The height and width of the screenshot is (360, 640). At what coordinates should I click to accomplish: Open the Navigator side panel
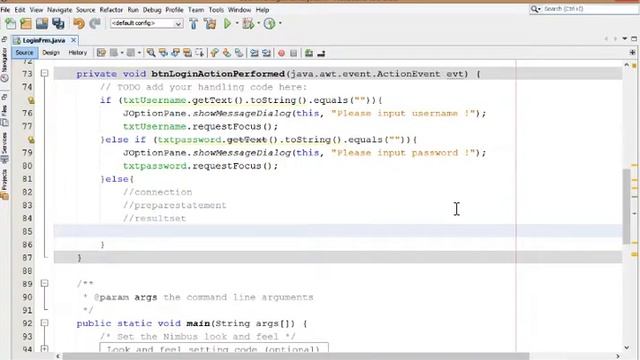click(4, 64)
